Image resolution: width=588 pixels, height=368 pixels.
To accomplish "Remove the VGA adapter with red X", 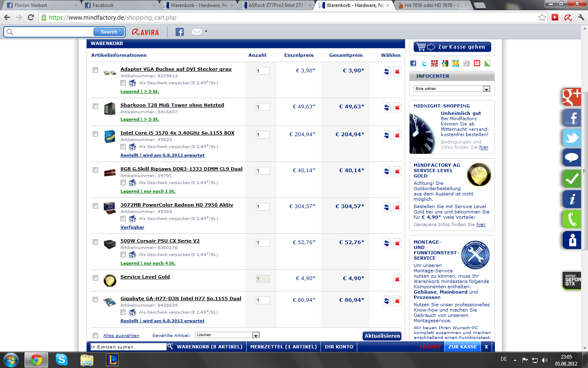I will (x=397, y=72).
